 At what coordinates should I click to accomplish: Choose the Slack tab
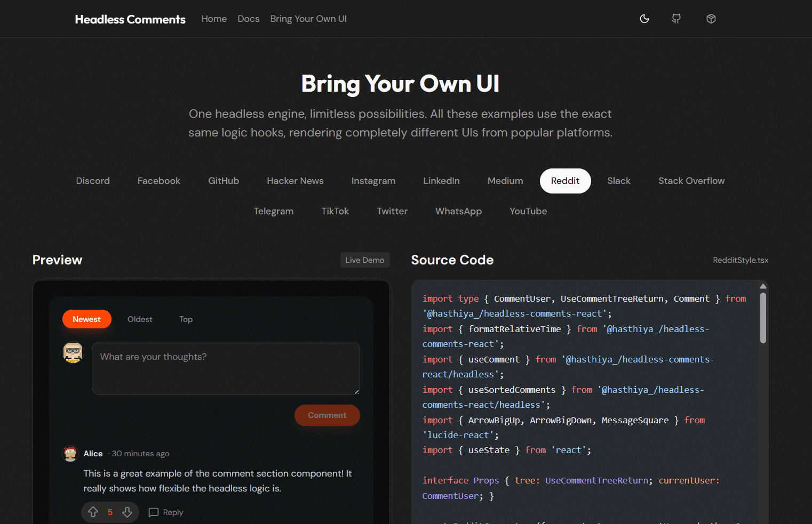pyautogui.click(x=619, y=181)
